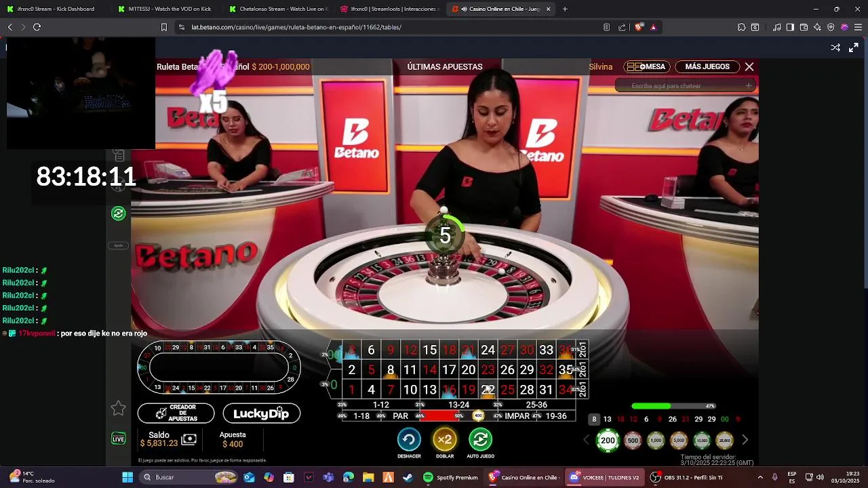Bet on PAR (even)

coord(400,416)
